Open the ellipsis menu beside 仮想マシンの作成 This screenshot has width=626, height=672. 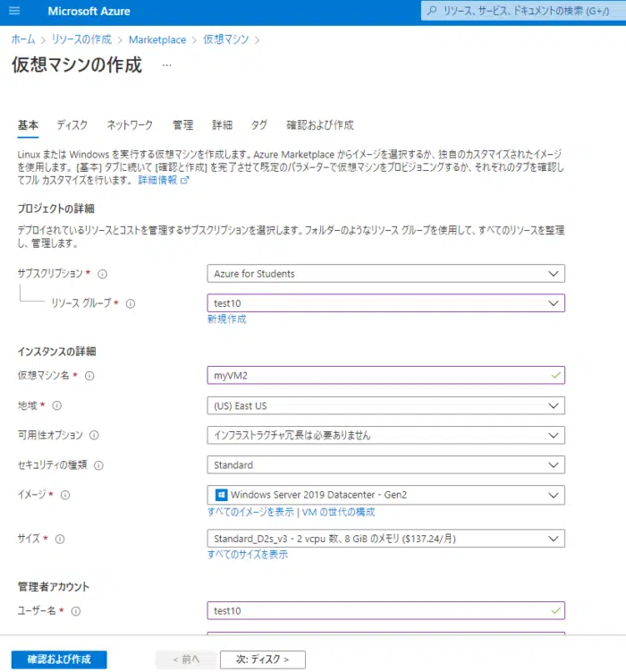166,65
